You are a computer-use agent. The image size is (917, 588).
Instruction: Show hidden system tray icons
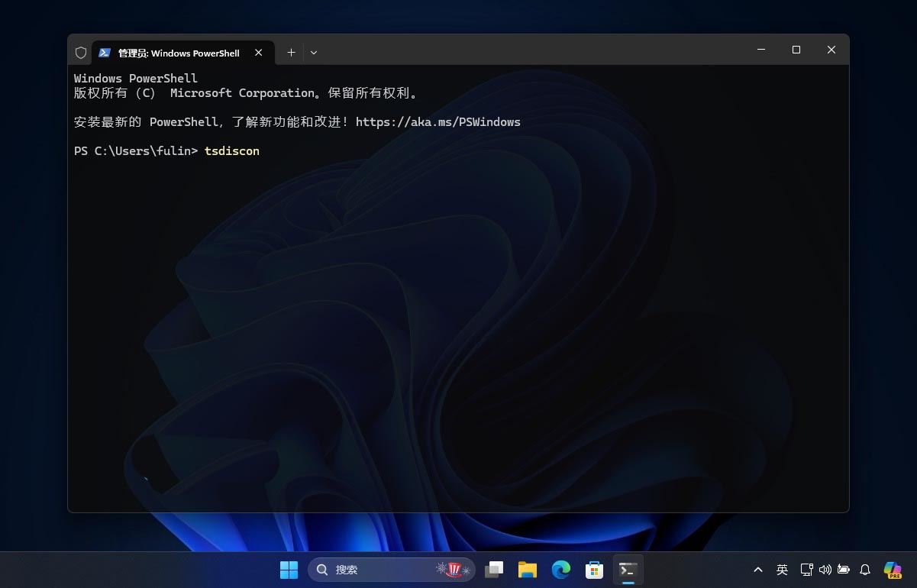click(x=758, y=570)
